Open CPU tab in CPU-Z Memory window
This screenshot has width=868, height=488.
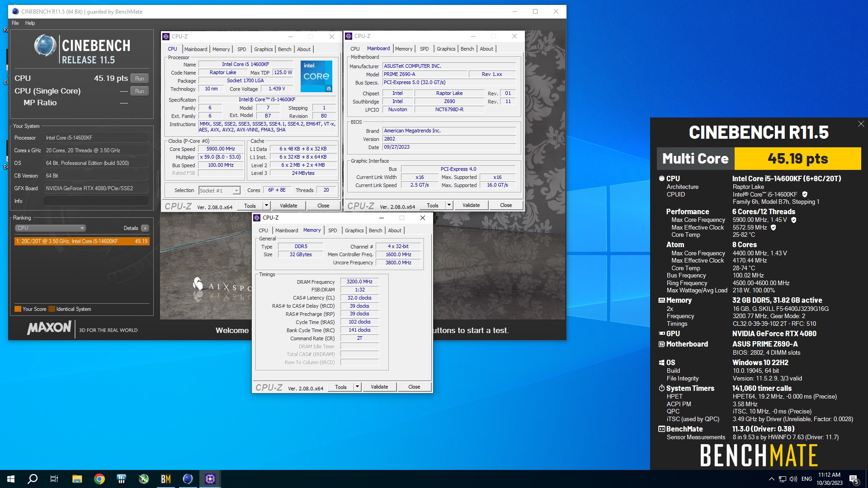[x=263, y=230]
